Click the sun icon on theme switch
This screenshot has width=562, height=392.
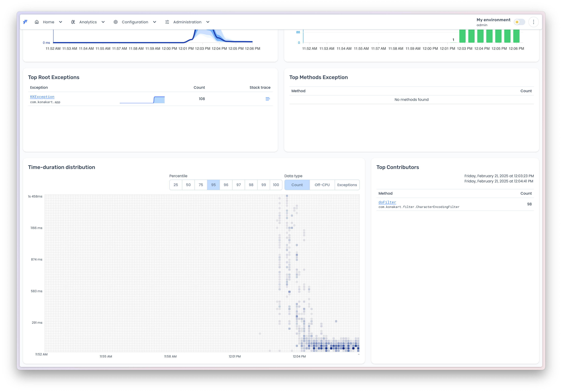517,22
